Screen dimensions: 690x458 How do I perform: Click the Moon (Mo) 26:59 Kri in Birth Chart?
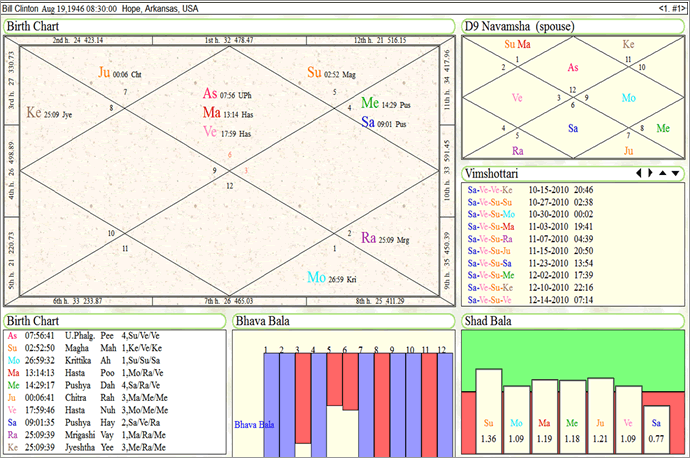coord(316,277)
